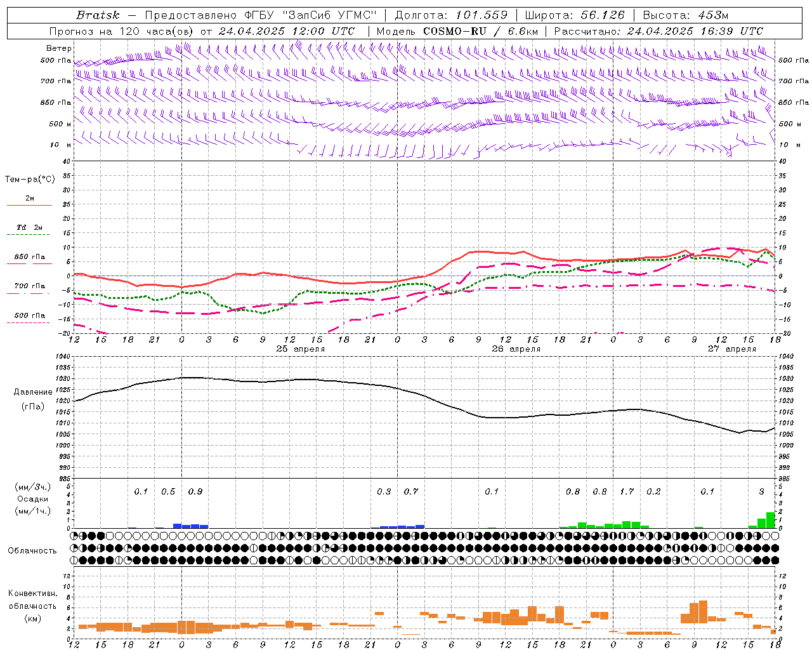Select the "Осадки" precipitation label
Viewport: 812px width, 650px height.
(x=33, y=499)
